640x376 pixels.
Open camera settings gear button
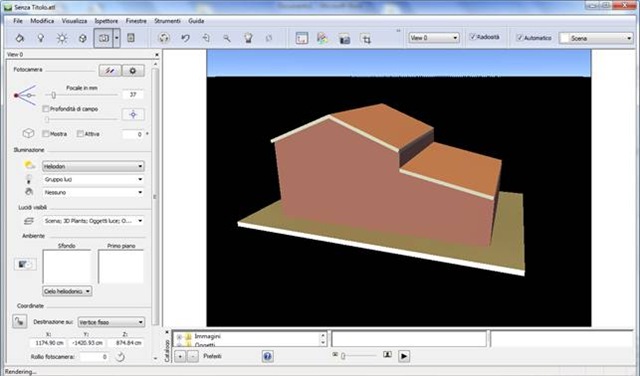133,71
